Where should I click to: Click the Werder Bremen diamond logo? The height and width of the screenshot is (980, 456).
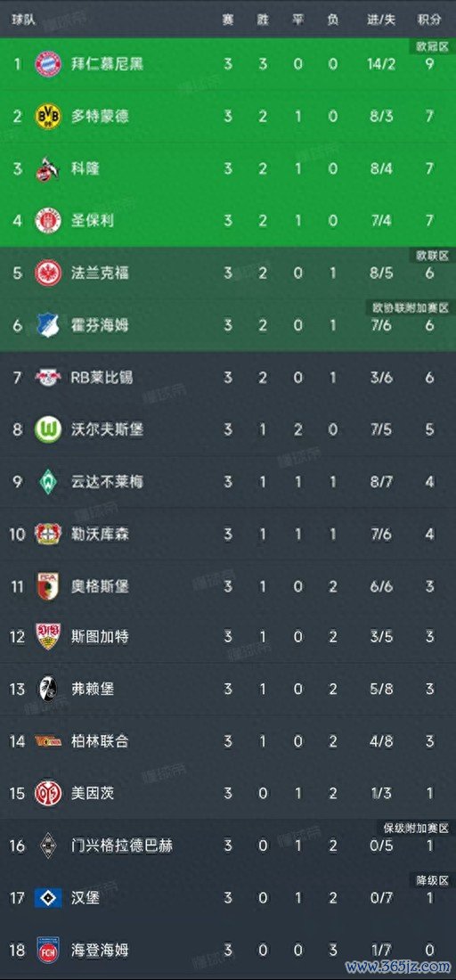click(48, 481)
